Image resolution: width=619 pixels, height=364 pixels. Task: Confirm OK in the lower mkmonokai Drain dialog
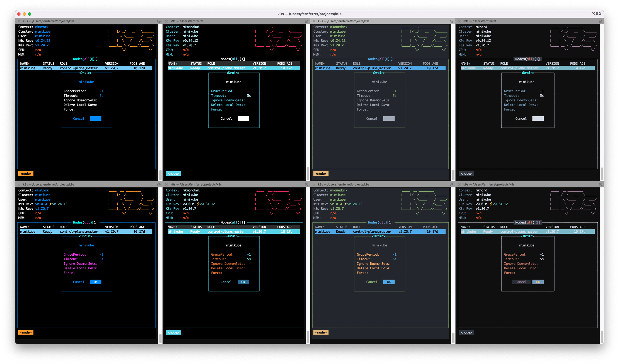click(x=243, y=282)
